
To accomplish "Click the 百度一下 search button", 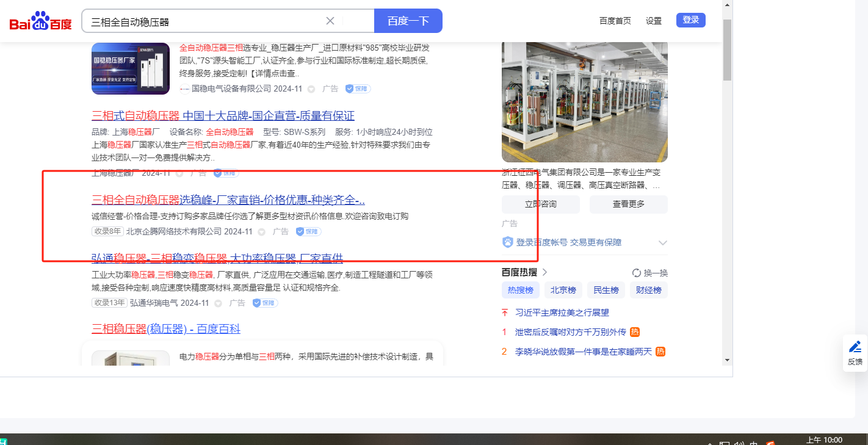I will point(408,21).
